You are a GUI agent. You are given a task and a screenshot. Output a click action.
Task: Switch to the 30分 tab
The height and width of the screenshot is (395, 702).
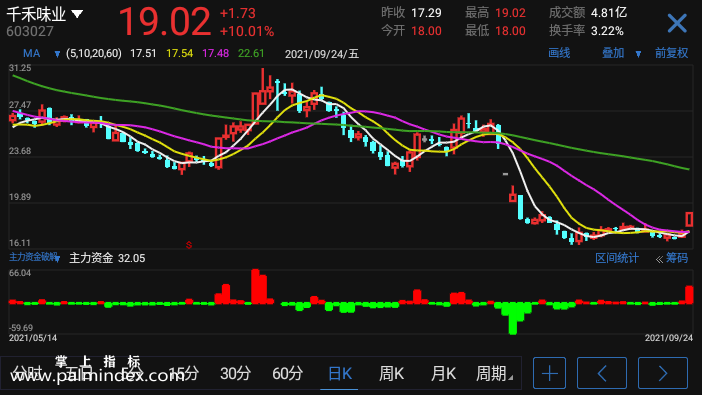tap(235, 374)
